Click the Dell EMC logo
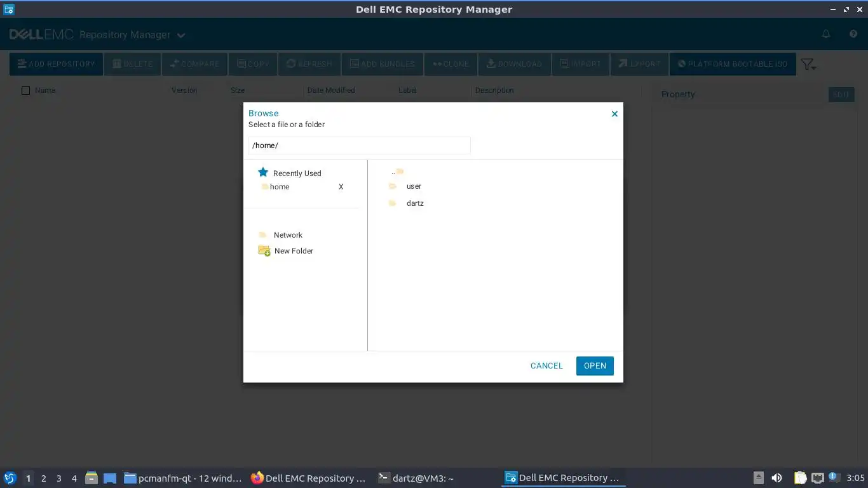The width and height of the screenshot is (868, 488). pyautogui.click(x=42, y=34)
